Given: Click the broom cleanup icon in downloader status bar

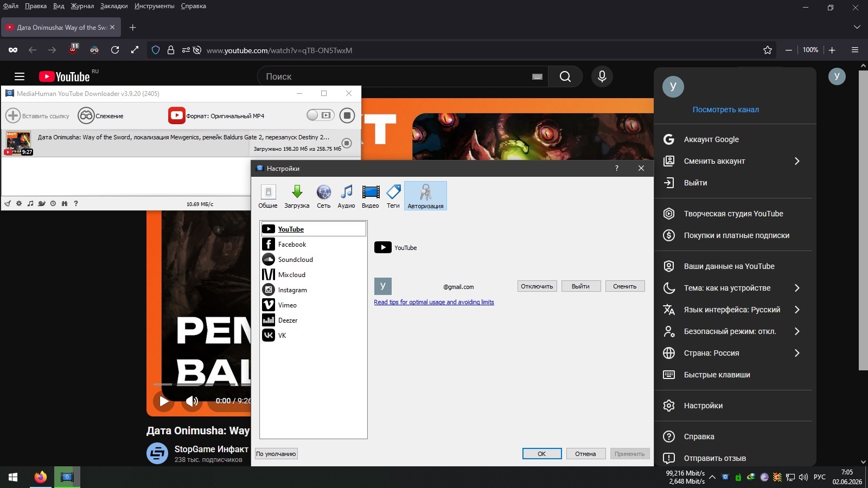Looking at the screenshot, I should point(8,204).
